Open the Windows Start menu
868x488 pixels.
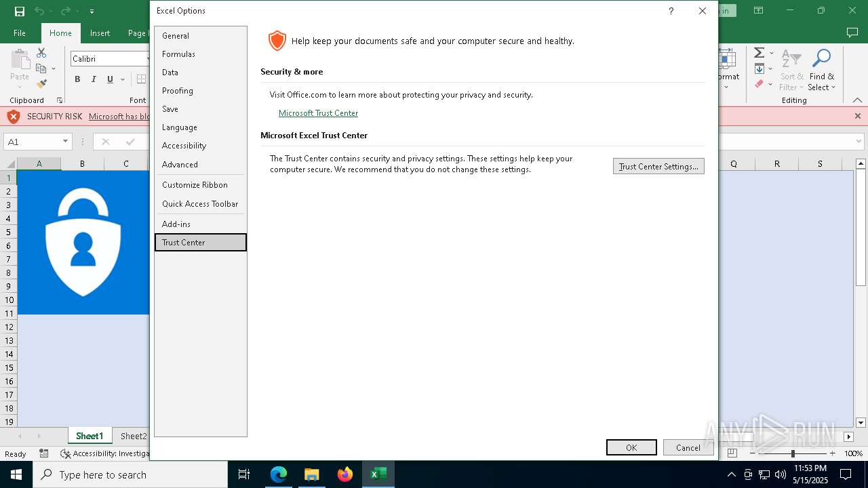coord(16,474)
